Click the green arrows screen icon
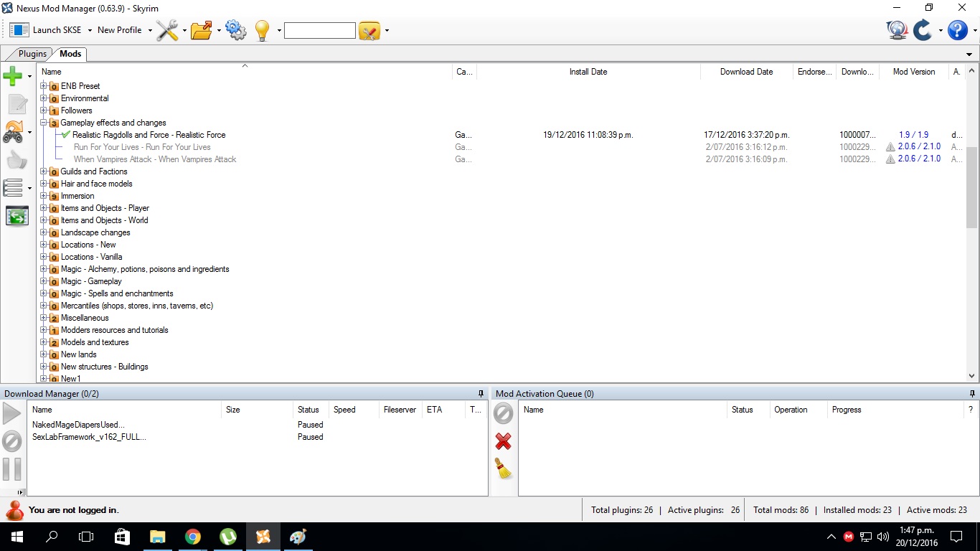Screen dimensions: 980x551 [x=17, y=216]
